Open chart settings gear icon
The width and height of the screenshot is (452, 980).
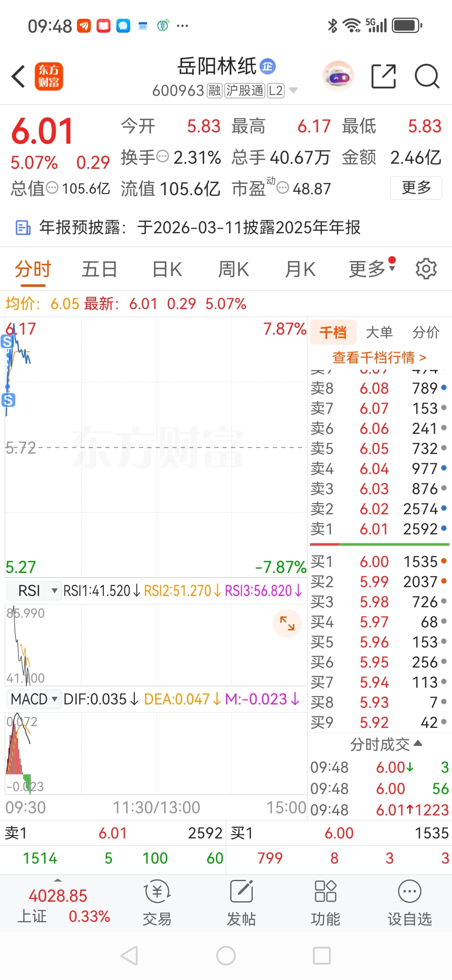tap(426, 268)
